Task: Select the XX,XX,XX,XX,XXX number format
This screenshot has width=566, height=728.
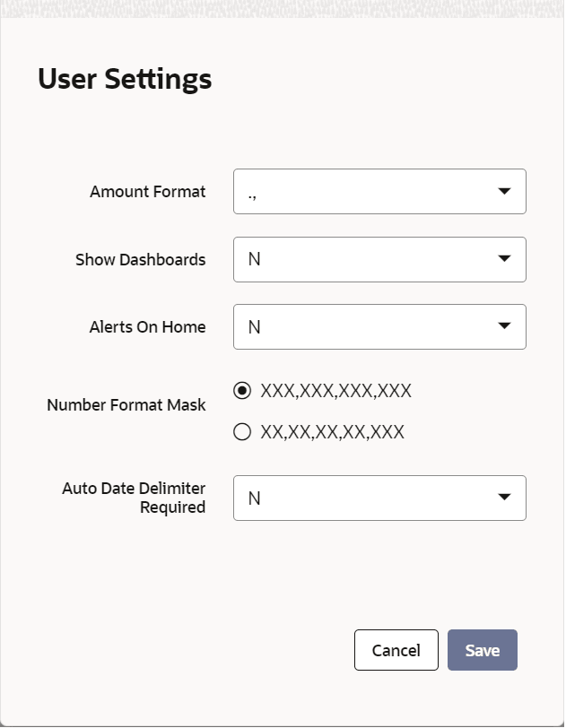Action: 241,431
